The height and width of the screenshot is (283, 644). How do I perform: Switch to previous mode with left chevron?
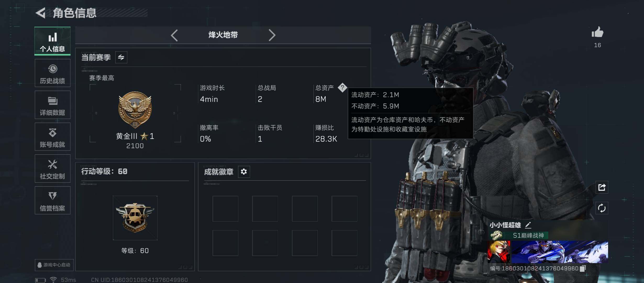pyautogui.click(x=174, y=35)
